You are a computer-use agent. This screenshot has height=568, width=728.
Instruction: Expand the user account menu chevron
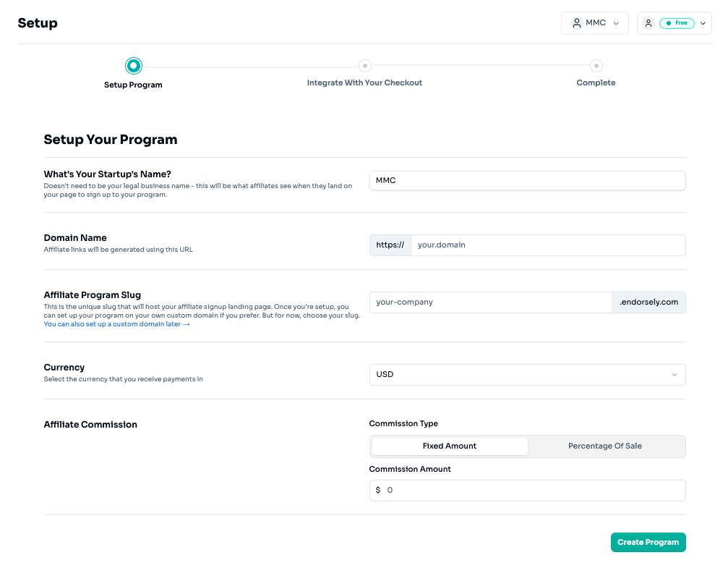pos(703,23)
